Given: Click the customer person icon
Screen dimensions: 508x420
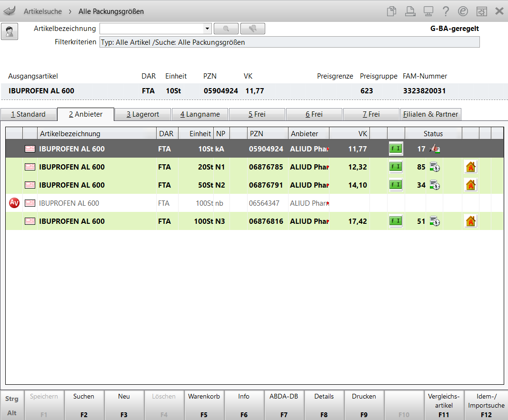Looking at the screenshot, I should click(x=10, y=31).
